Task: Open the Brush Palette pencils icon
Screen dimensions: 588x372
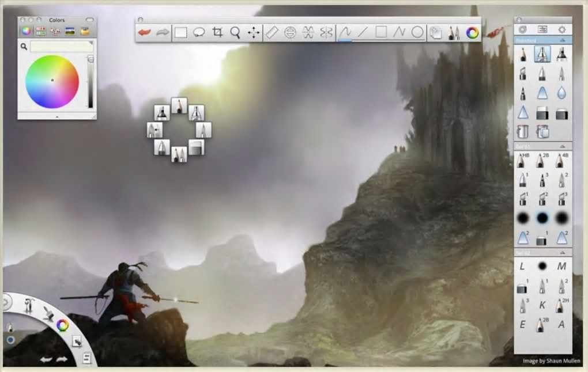Action: click(454, 33)
